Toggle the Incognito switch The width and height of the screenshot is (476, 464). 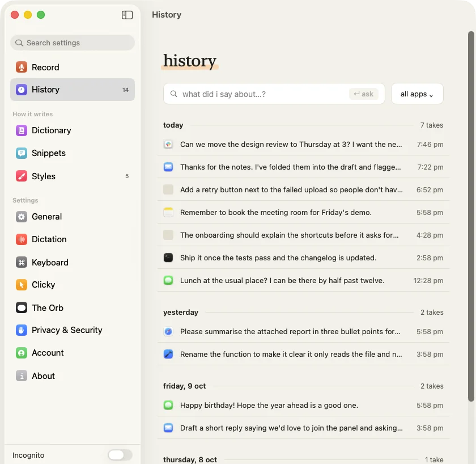(120, 455)
